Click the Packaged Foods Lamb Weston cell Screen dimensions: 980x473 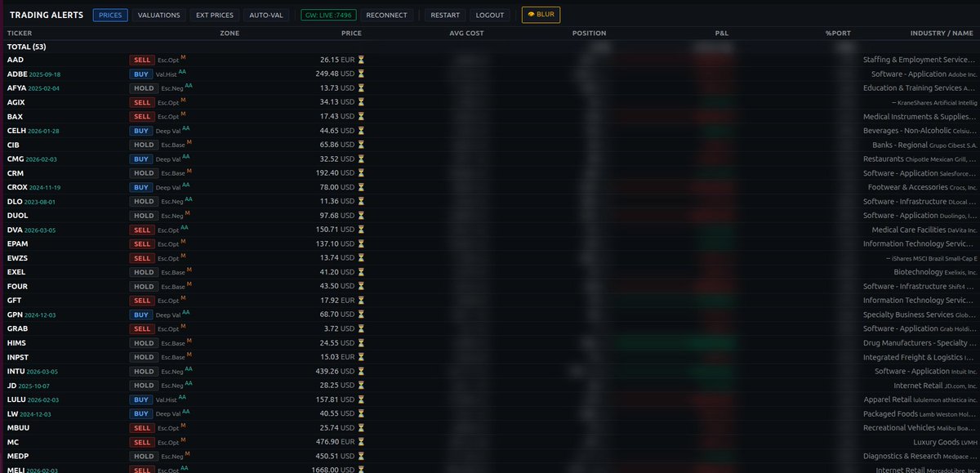click(x=920, y=413)
